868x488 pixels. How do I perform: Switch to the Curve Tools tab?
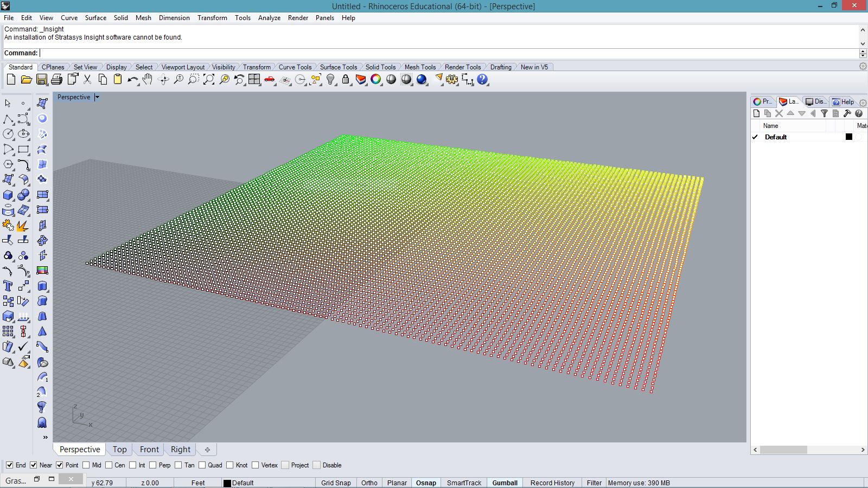click(295, 67)
